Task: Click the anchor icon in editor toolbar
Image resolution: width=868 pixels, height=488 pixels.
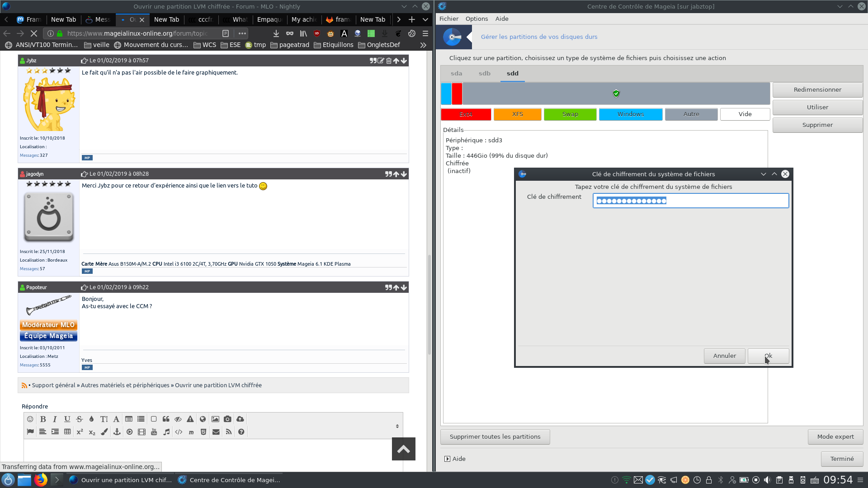Action: (x=117, y=432)
